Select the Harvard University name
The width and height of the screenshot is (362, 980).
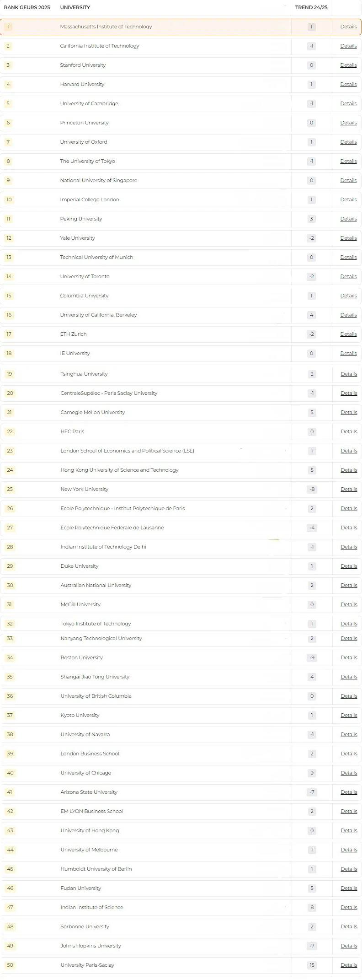[82, 84]
